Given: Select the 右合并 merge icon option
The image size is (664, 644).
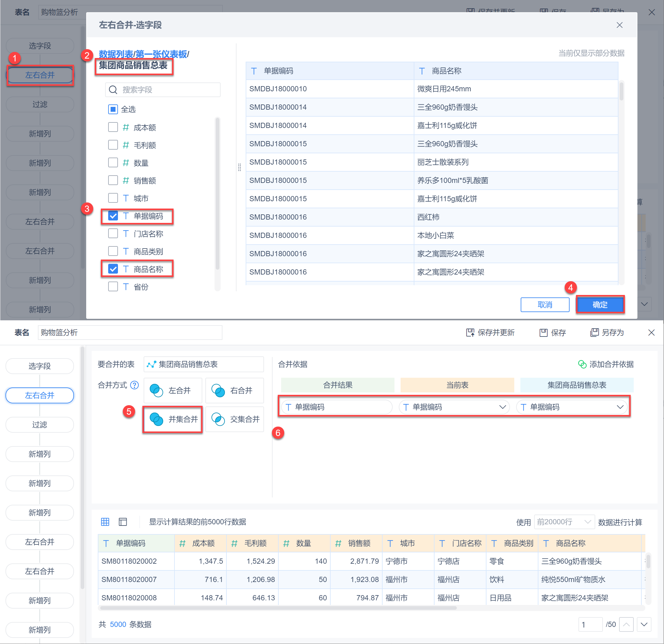Looking at the screenshot, I should (x=218, y=390).
